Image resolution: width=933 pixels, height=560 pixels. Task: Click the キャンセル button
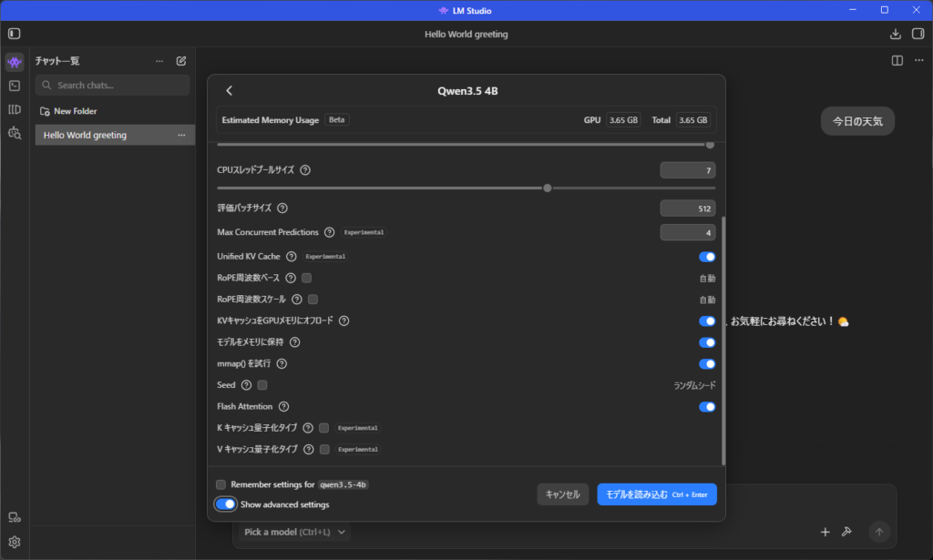point(562,494)
